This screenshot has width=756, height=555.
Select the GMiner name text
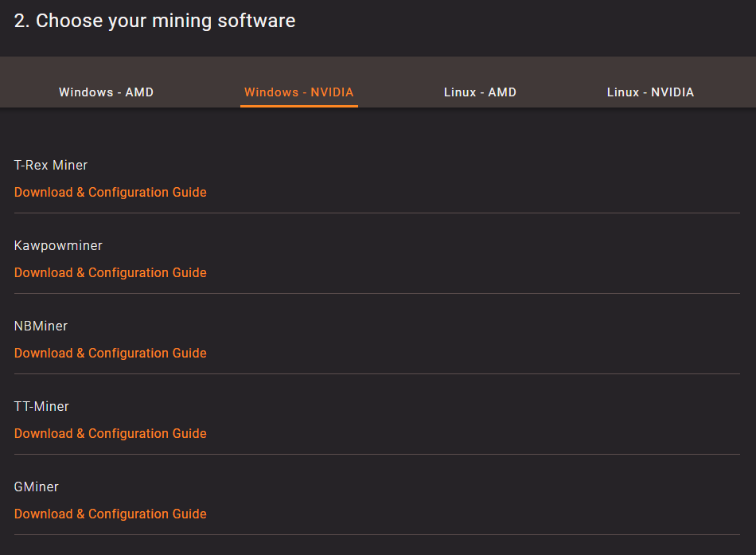pyautogui.click(x=36, y=487)
